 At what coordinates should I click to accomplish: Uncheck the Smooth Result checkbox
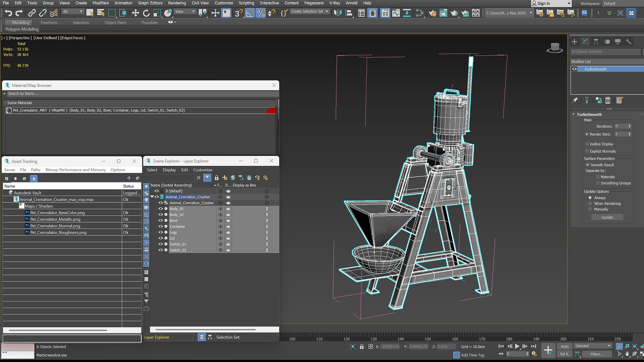[x=588, y=165]
